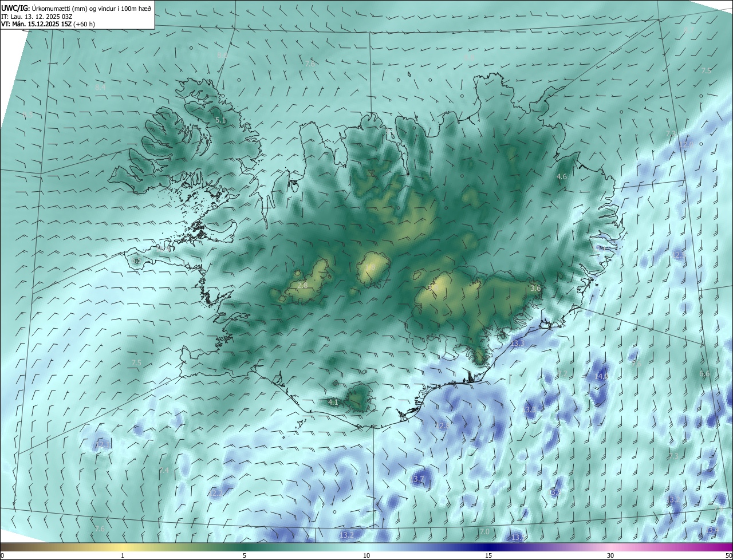Click the 10 tick on the colour scale
This screenshot has height=560, width=733.
(x=366, y=555)
